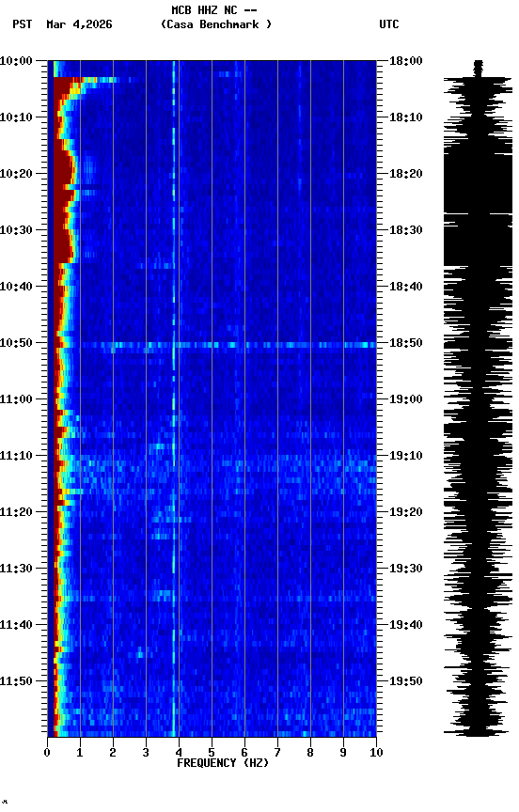The height and width of the screenshot is (812, 519).
Task: Click the 19:30 UTC time label
Action: tap(406, 570)
